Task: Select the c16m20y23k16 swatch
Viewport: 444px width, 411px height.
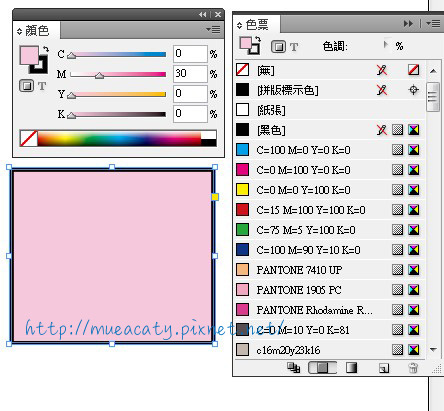Action: (329, 350)
